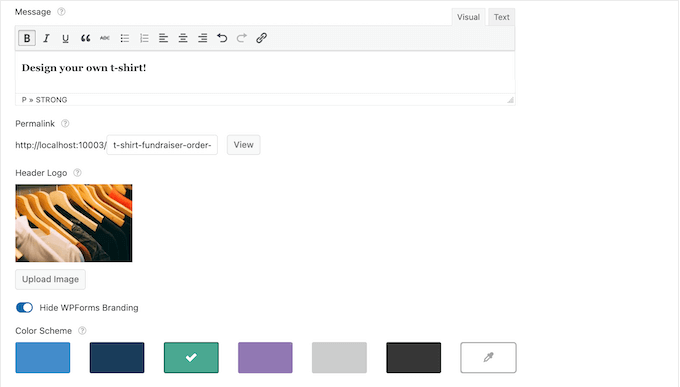Click the 'Design your own t-shirt!' text
Viewport: 680px width, 387px height.
point(84,68)
